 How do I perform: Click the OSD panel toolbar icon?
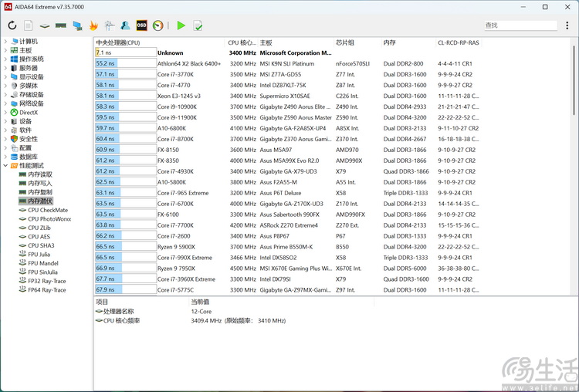141,25
